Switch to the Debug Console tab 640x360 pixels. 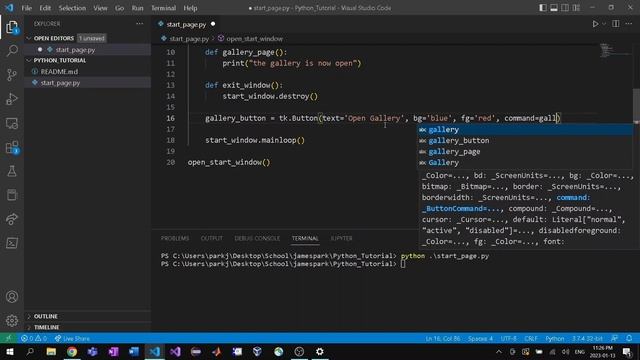(x=257, y=238)
